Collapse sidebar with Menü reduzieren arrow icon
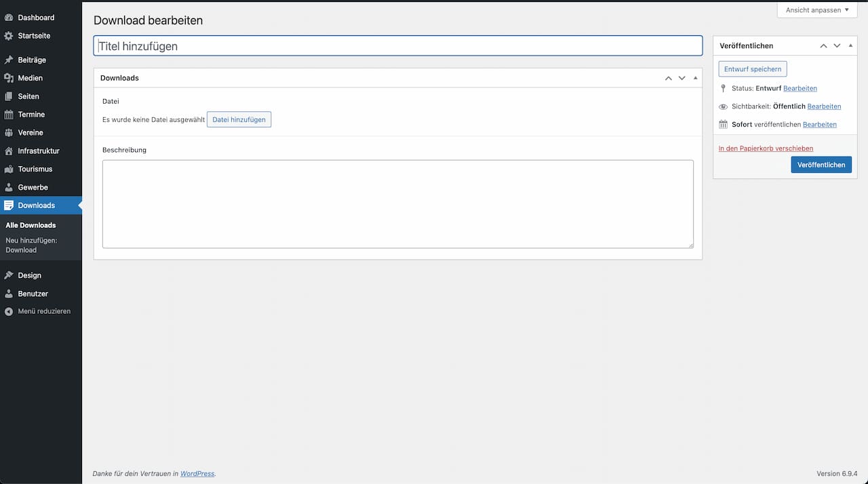Image resolution: width=868 pixels, height=484 pixels. coord(9,312)
